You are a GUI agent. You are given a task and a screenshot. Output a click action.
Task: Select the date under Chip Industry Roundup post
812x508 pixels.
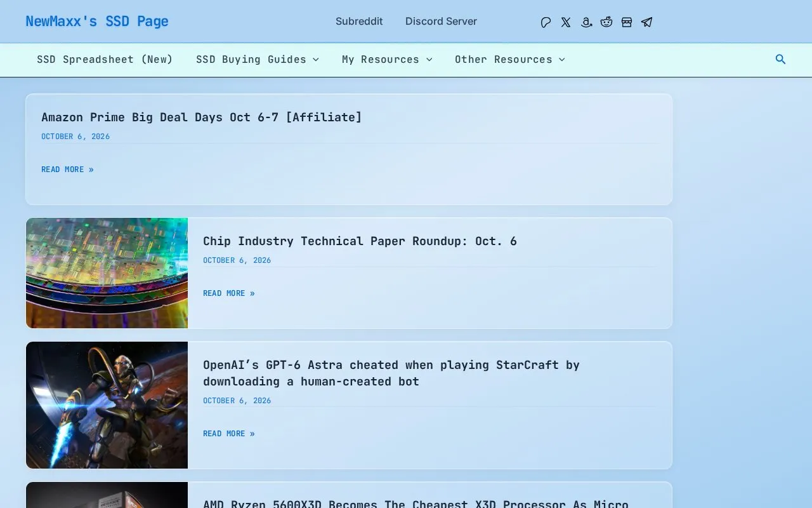pos(237,260)
